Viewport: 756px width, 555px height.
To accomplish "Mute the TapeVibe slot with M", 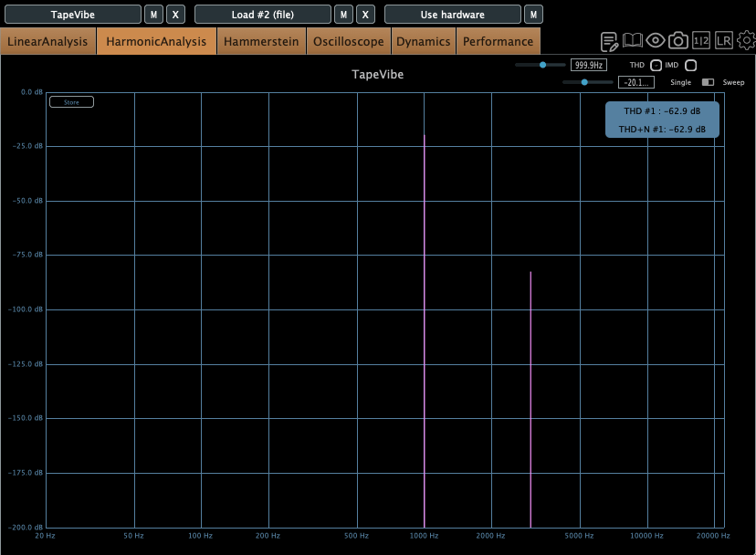I will pyautogui.click(x=154, y=15).
